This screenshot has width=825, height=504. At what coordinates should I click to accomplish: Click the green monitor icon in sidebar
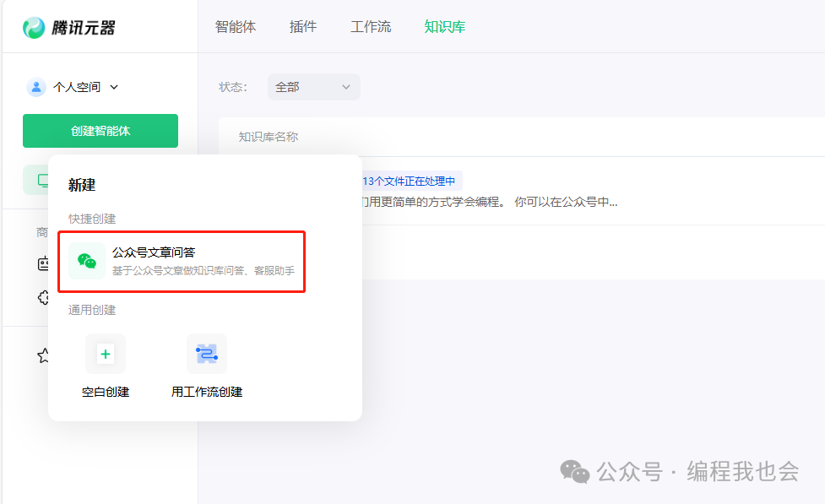point(42,181)
